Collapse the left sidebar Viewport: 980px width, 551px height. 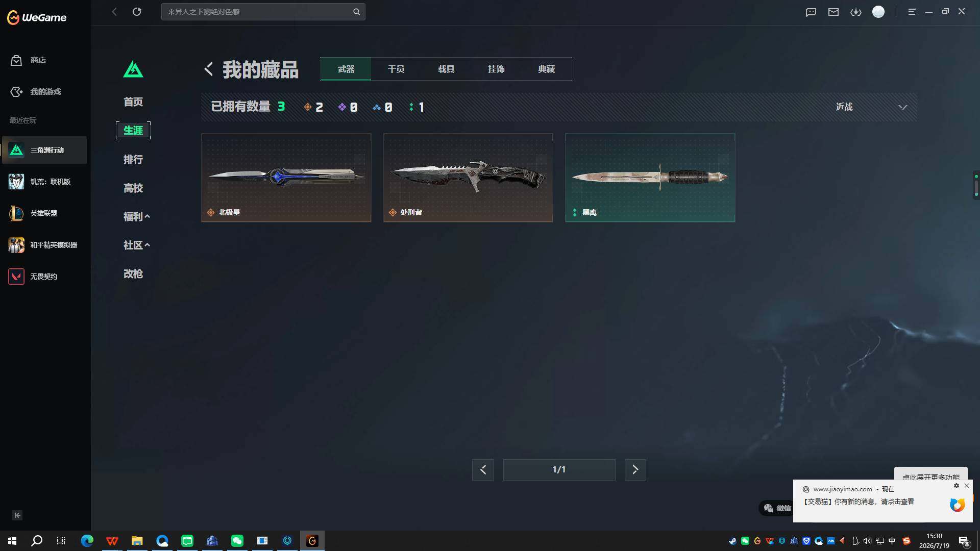coord(17,515)
